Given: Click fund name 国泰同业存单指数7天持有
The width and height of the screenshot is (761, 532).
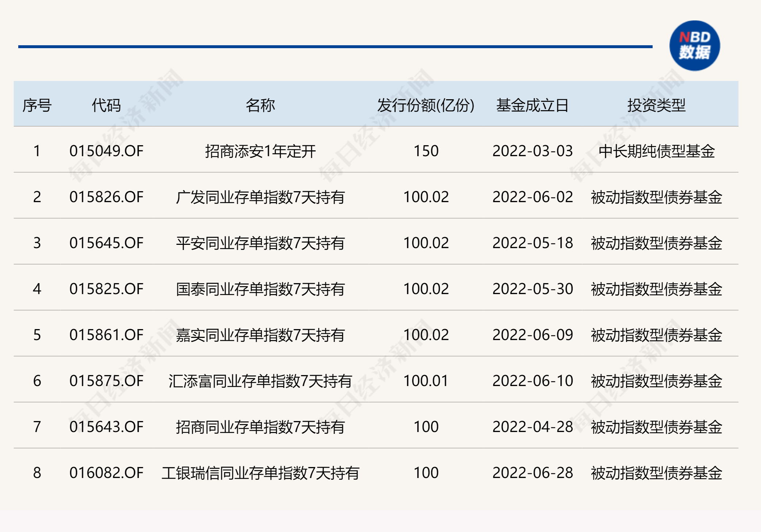Looking at the screenshot, I should click(x=260, y=289).
